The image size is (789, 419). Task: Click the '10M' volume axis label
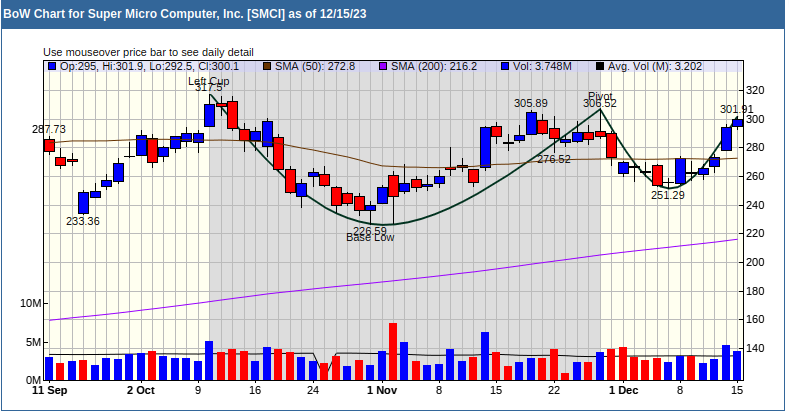(31, 303)
